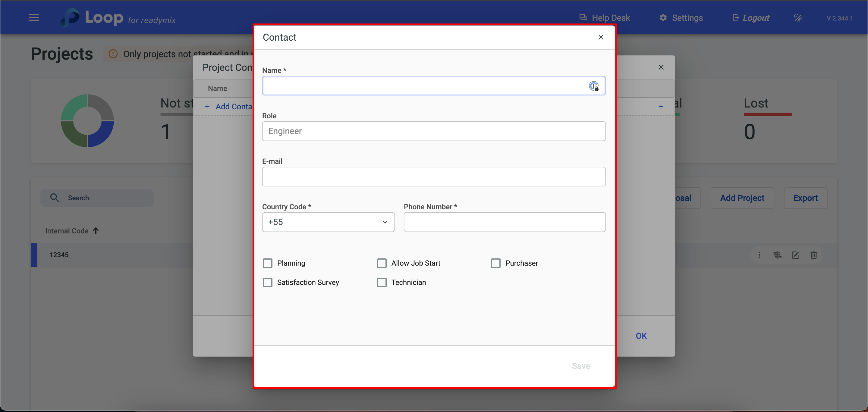Click the Help Desk chat icon
The image size is (868, 412).
click(x=583, y=18)
